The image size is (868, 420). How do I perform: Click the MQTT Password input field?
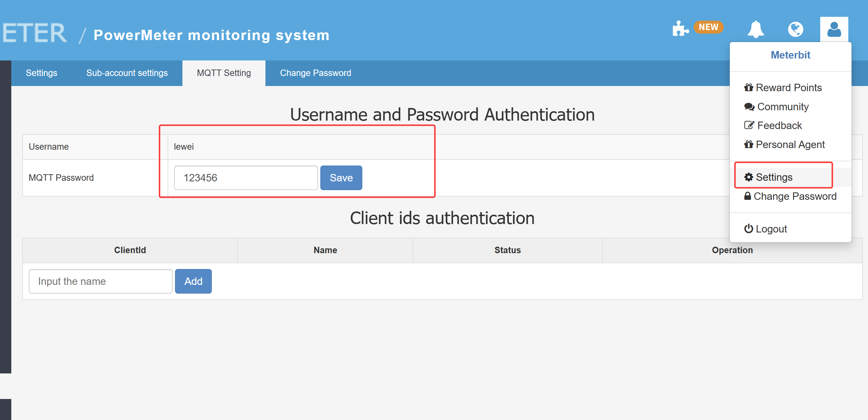pyautogui.click(x=246, y=178)
